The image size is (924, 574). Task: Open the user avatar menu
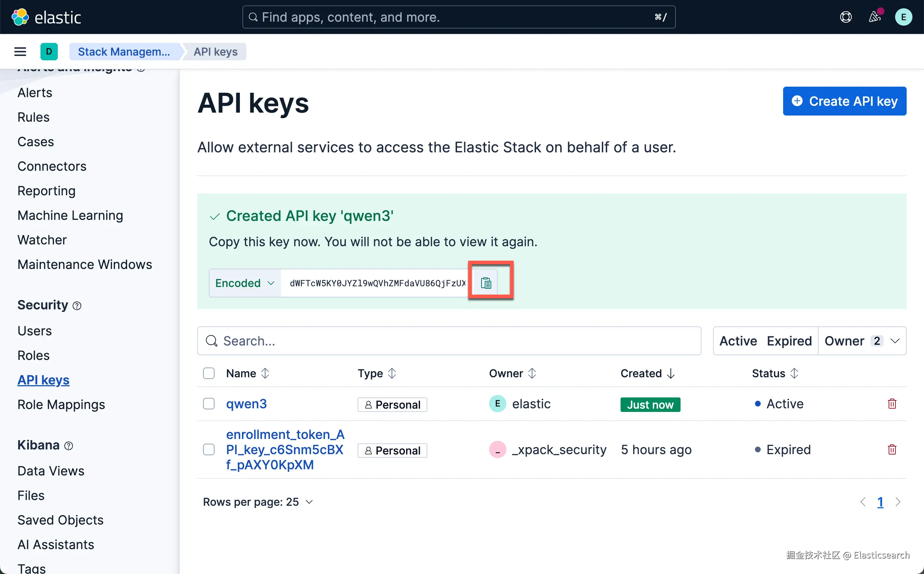[903, 17]
